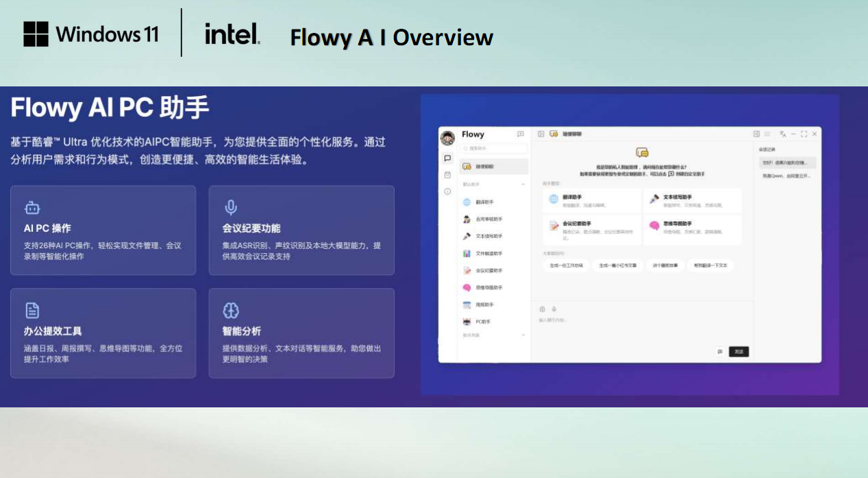Viewport: 868px width, 478px height.
Task: Click the 帮我翻译一下文本 suggestion chip
Action: pos(710,265)
